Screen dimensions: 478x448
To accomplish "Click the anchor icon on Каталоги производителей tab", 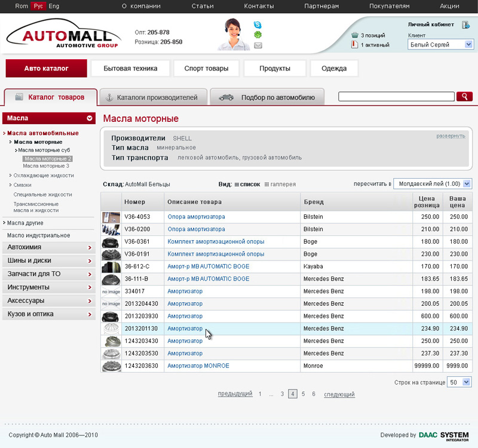I will pos(108,96).
